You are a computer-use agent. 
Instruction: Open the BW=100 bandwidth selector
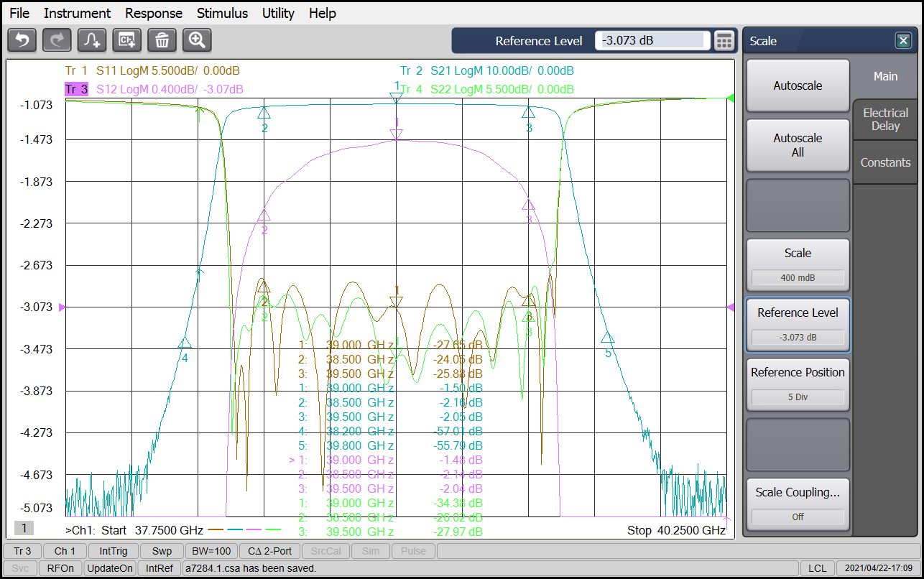(212, 551)
